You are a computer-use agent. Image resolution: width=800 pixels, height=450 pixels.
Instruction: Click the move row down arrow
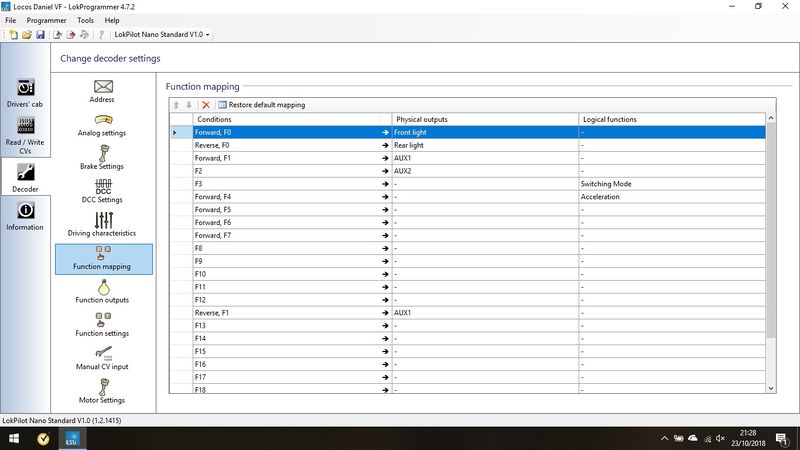(x=189, y=105)
